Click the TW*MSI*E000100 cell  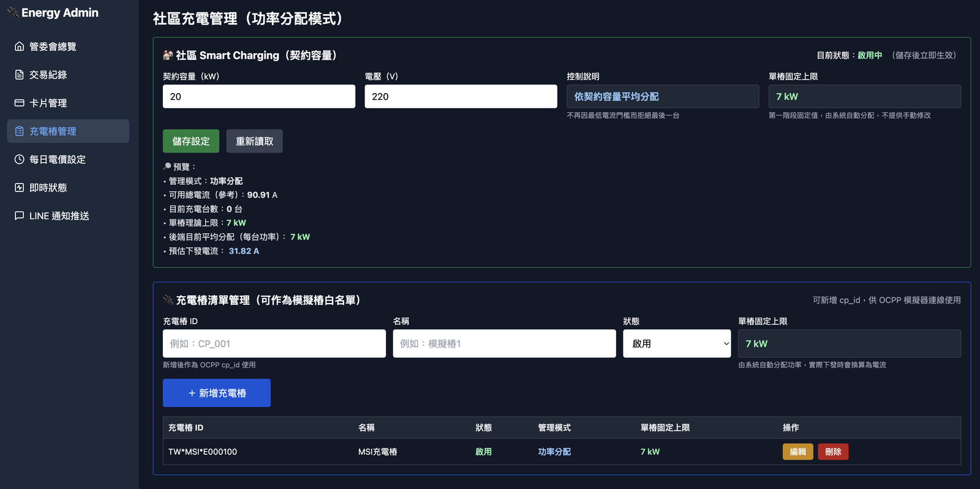point(203,452)
